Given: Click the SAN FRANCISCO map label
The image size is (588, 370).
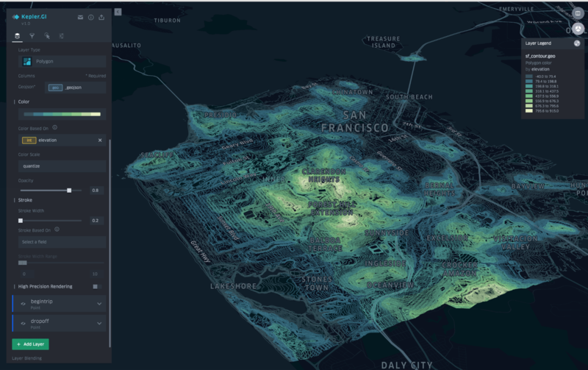Looking at the screenshot, I should [x=355, y=121].
